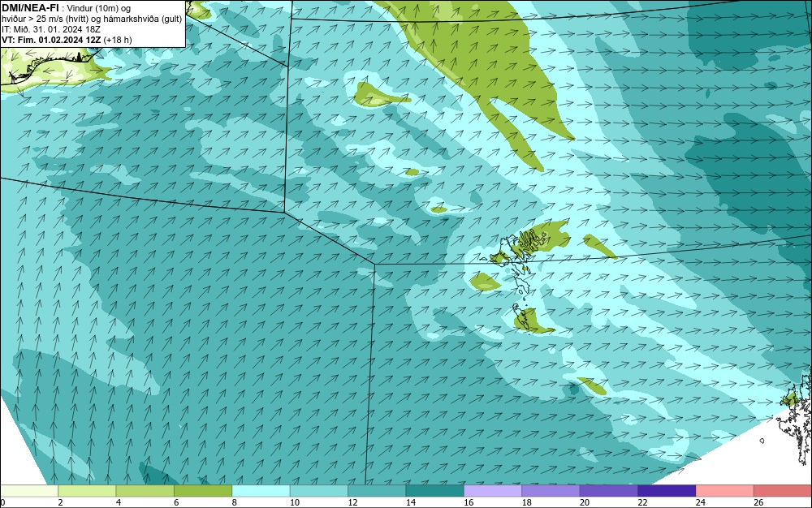Click the legend scale value 20
Viewport: 812px width, 508px height.
(584, 502)
